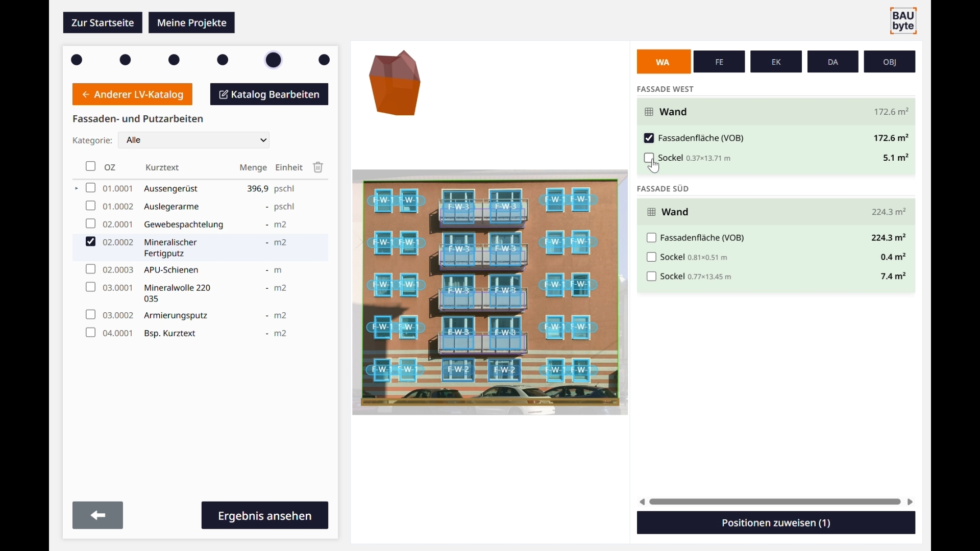Uncheck Fassadenfläche (VOB) 172.6 m² checkbox

tap(649, 138)
